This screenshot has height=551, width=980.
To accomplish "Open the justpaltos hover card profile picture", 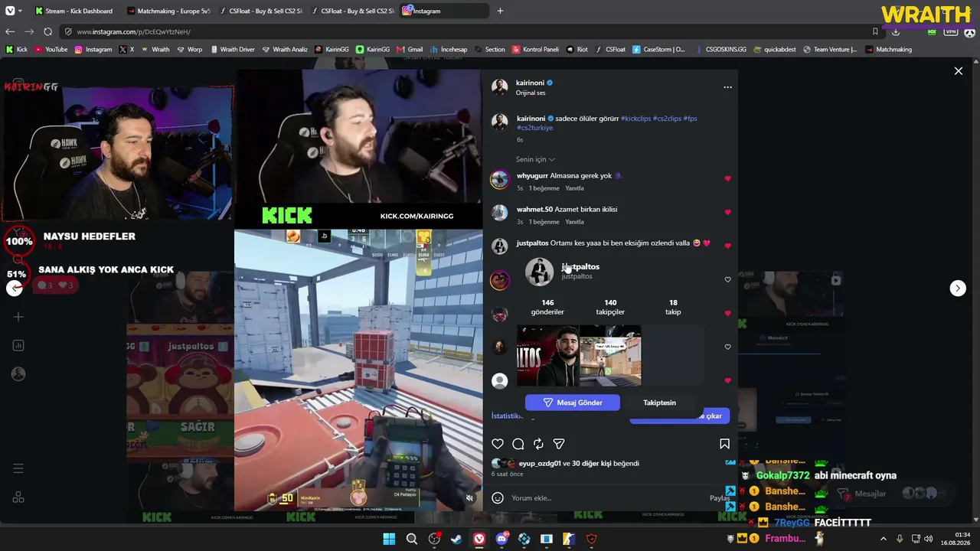I will click(539, 272).
